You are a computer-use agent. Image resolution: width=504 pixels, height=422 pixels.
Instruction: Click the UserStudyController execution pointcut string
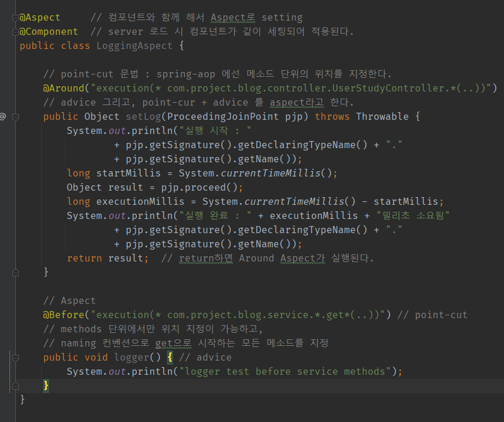[290, 88]
